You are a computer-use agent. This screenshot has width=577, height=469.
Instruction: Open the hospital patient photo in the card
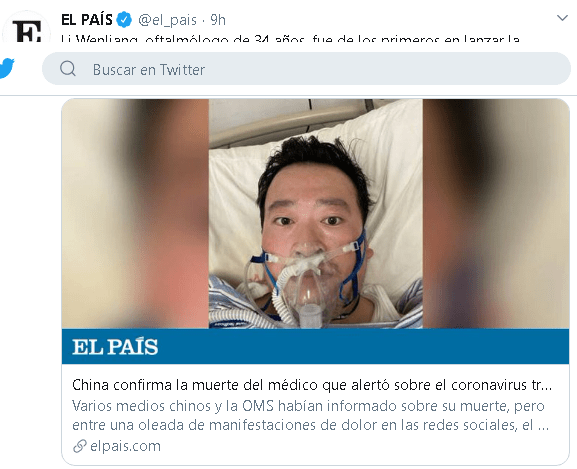(316, 213)
